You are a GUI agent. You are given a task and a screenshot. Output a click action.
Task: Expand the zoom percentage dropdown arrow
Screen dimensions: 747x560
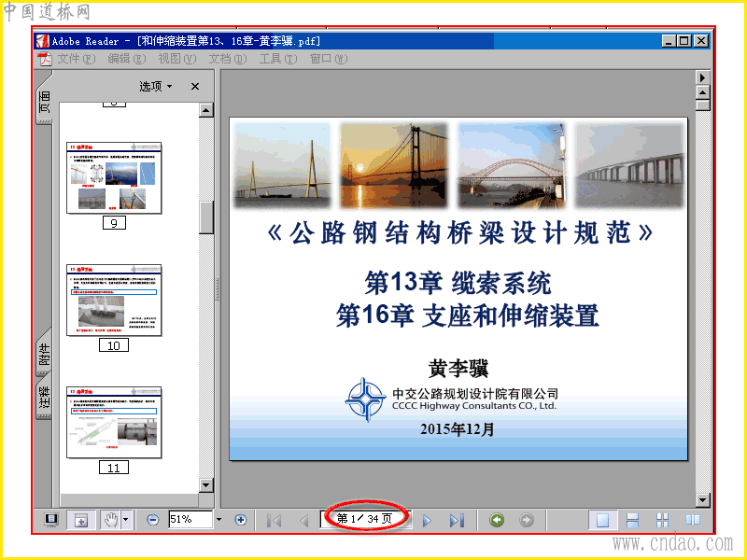(x=218, y=519)
